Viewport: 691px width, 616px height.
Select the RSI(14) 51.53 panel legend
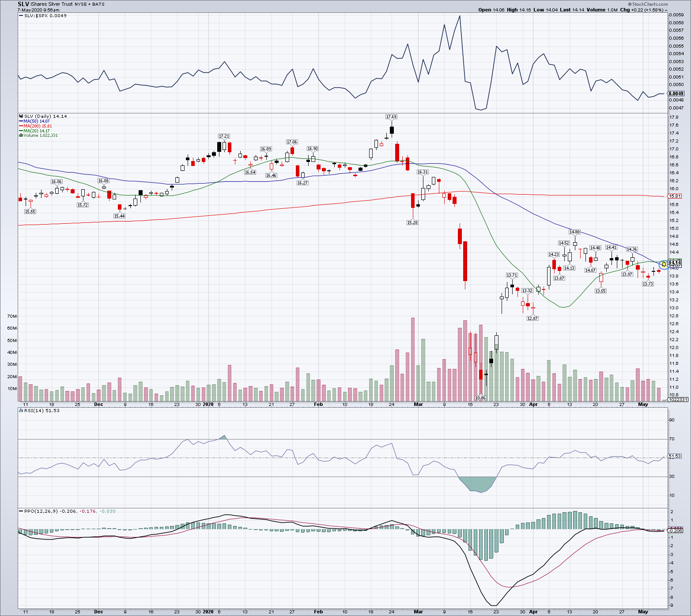point(39,411)
